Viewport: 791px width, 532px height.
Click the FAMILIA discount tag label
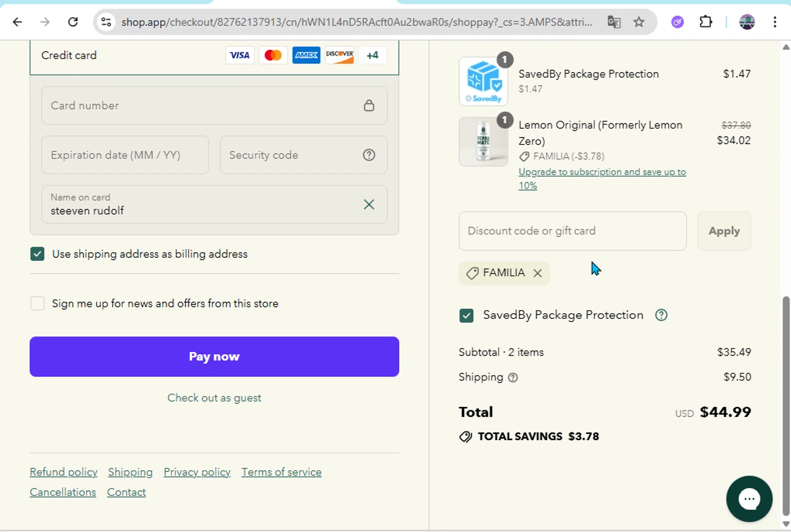pyautogui.click(x=504, y=273)
